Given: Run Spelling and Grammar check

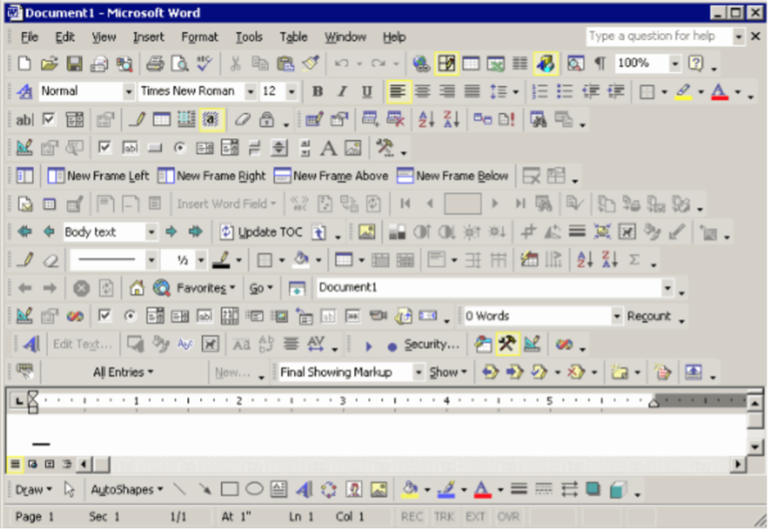Looking at the screenshot, I should pos(204,64).
